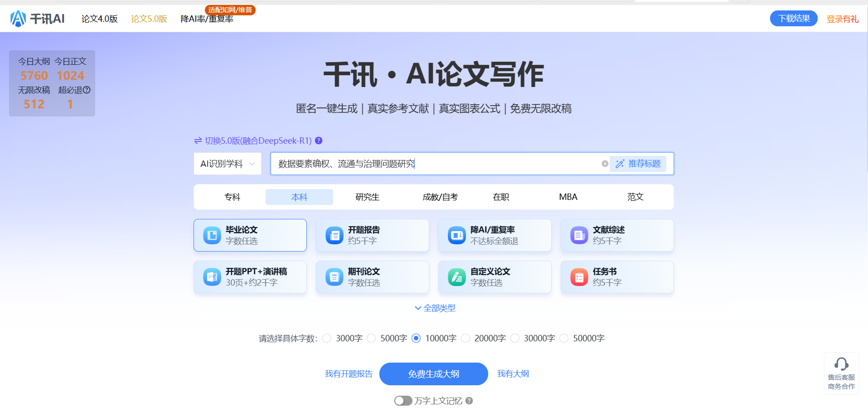Open 售后客服 headset support icon
The width and height of the screenshot is (868, 417).
(x=841, y=364)
